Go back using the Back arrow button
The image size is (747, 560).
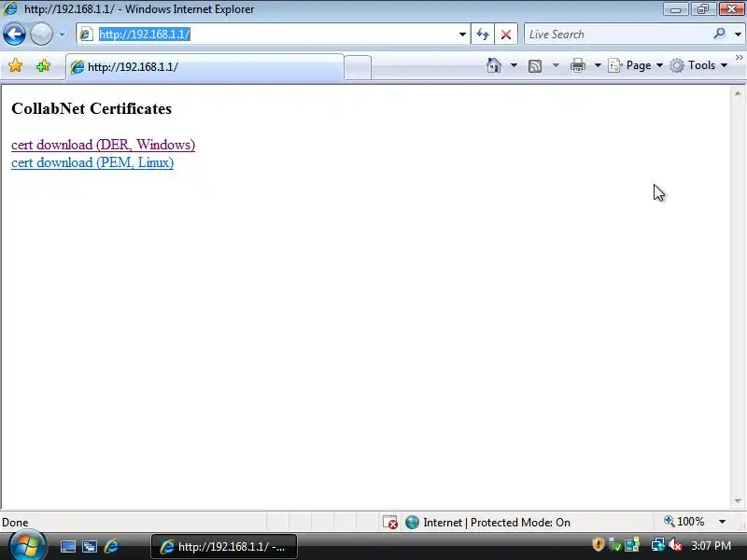pos(14,35)
